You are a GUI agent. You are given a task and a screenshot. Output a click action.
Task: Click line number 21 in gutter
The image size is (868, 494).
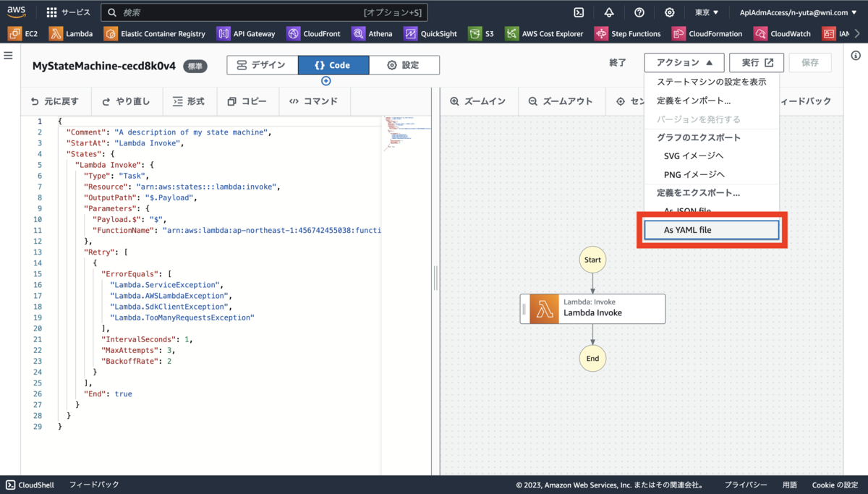click(37, 339)
